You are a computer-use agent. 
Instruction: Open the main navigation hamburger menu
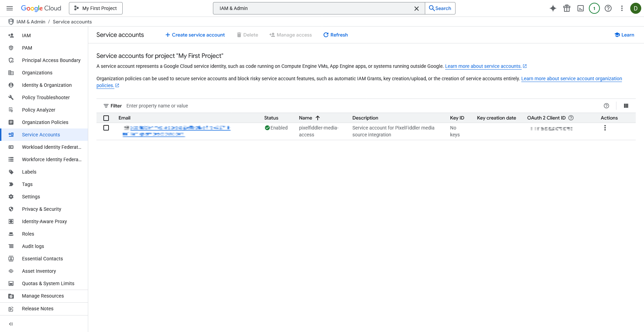[x=10, y=8]
